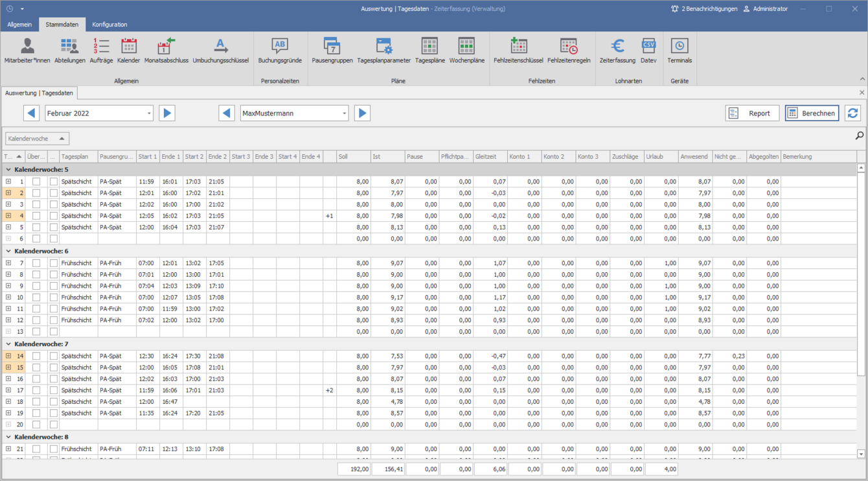
Task: Click the Report button
Action: point(752,113)
